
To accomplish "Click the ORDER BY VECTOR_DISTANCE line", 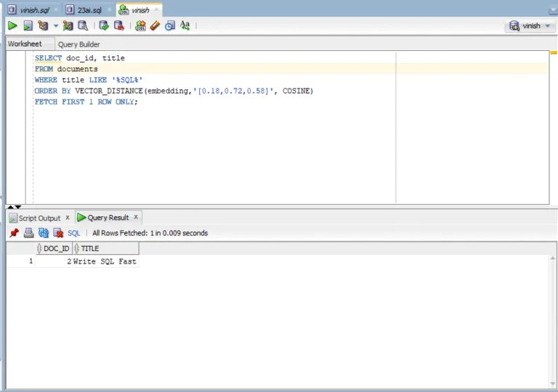I will [174, 91].
